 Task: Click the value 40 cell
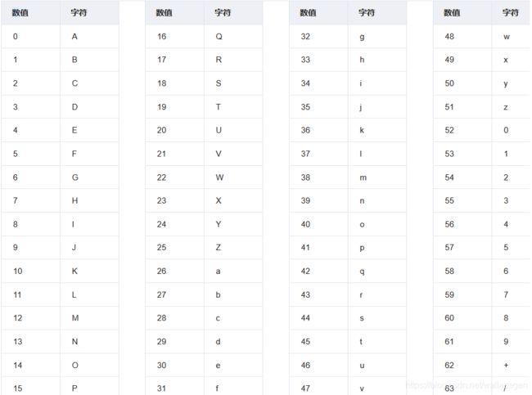(318, 224)
